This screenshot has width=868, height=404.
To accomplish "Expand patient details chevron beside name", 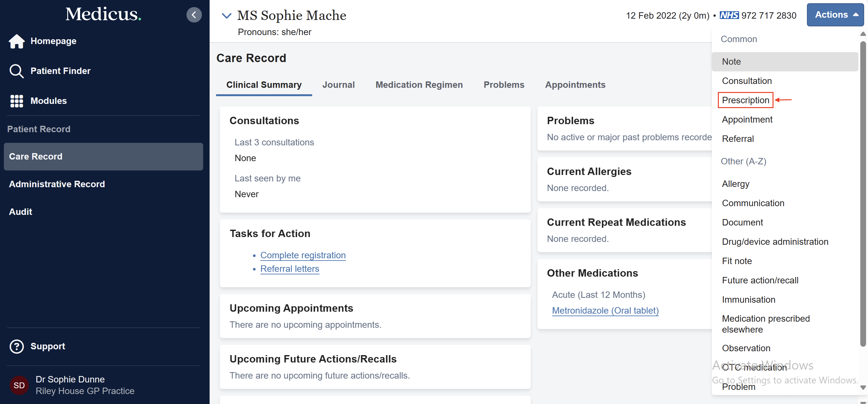I will click(226, 15).
